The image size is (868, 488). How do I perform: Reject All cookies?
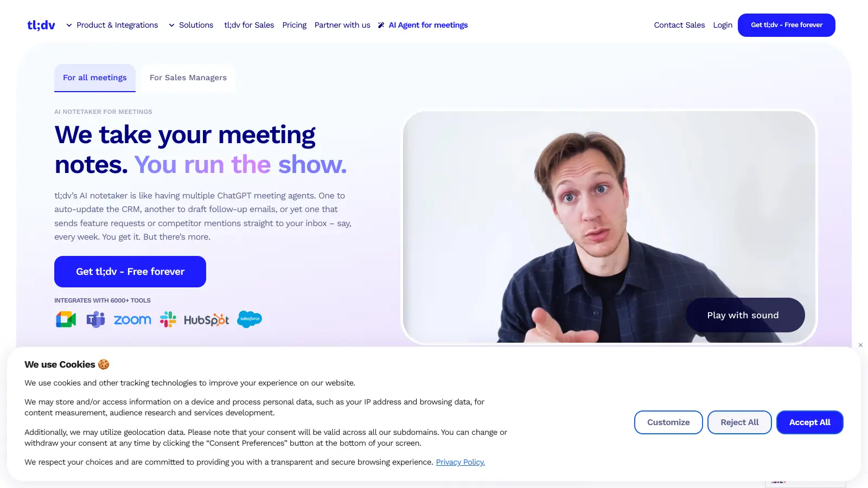coord(739,422)
